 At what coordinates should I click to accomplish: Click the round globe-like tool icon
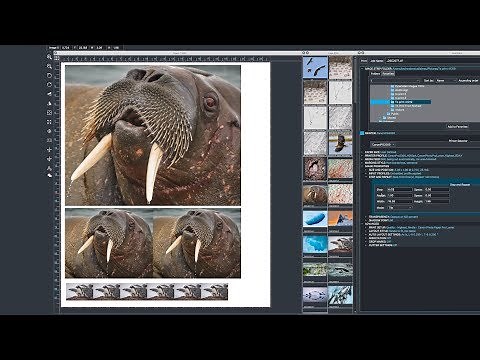(49, 131)
